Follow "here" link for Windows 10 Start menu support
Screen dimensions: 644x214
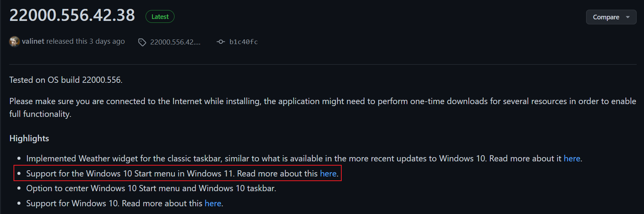328,174
